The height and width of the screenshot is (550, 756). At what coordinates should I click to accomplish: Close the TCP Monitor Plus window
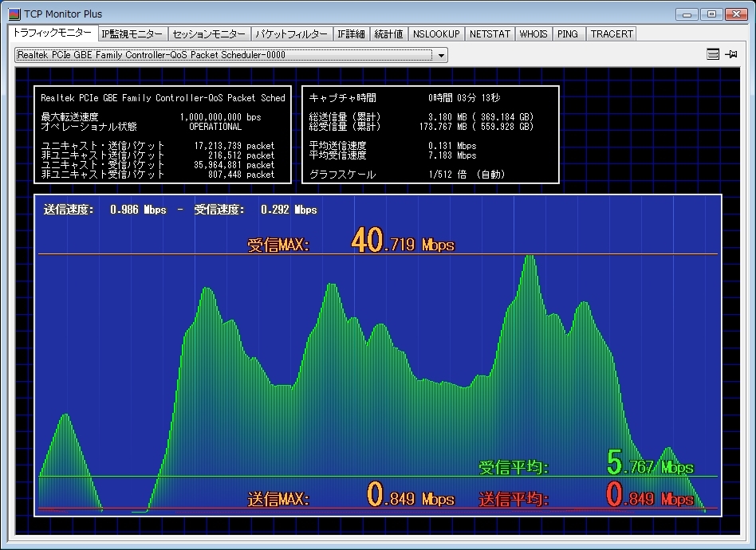tap(735, 14)
